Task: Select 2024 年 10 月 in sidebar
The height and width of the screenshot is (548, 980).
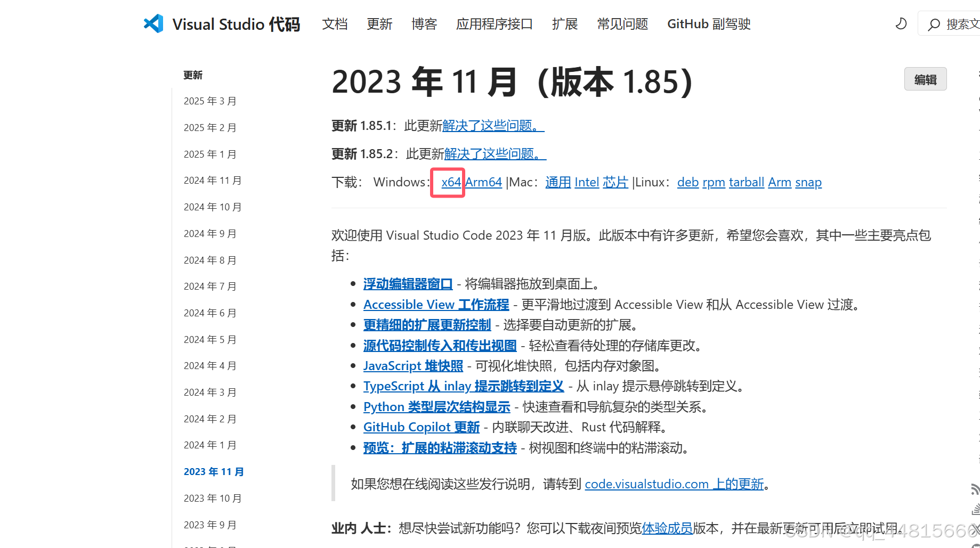Action: pos(213,207)
